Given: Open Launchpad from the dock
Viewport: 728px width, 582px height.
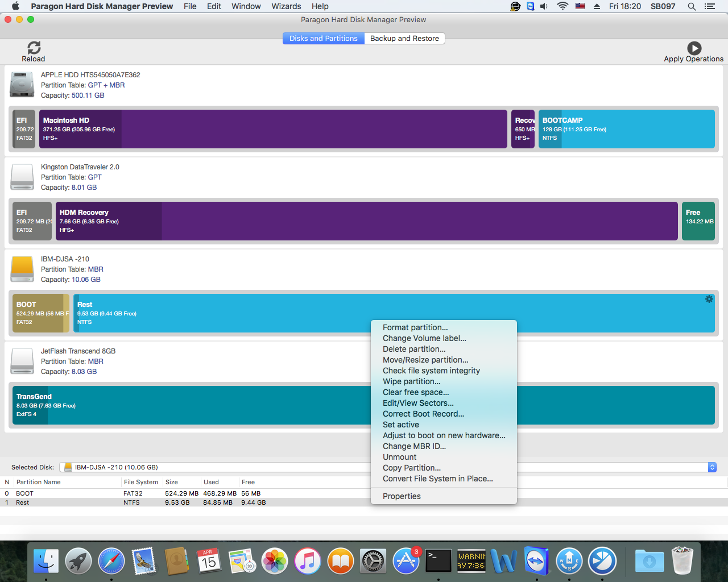Looking at the screenshot, I should click(78, 562).
